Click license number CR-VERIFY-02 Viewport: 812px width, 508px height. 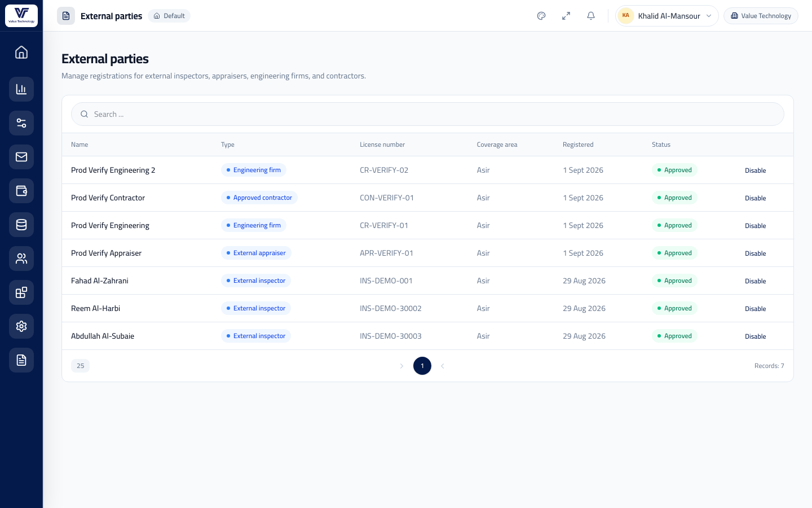(384, 170)
